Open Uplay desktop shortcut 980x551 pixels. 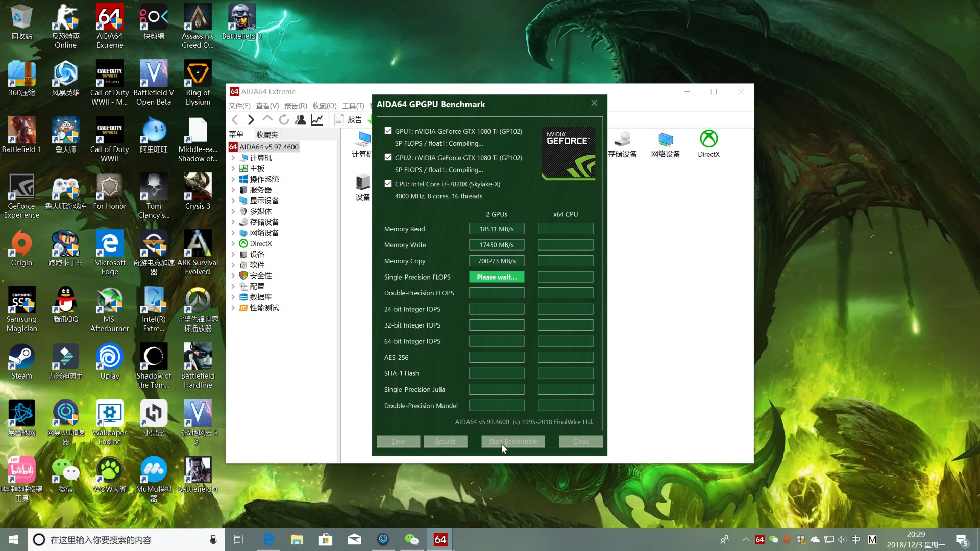tap(110, 362)
